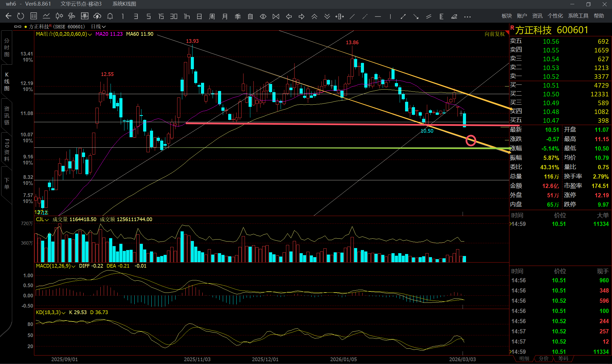Open the F10资料 side panel
This screenshot has height=364, width=612.
coord(7,150)
